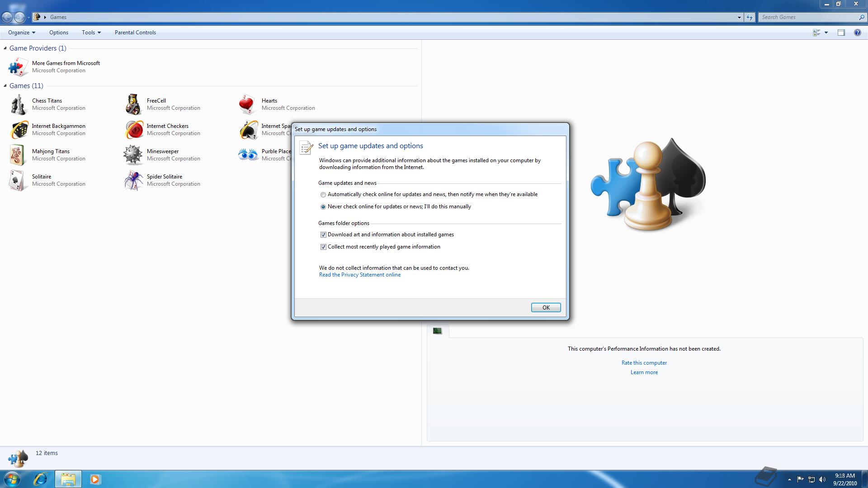Click Options in the toolbar

click(59, 33)
